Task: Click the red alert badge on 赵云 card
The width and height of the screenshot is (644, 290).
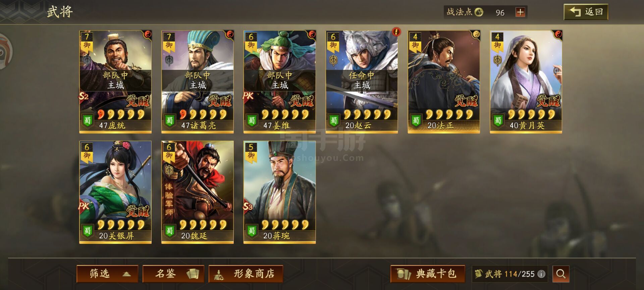Action: 396,32
